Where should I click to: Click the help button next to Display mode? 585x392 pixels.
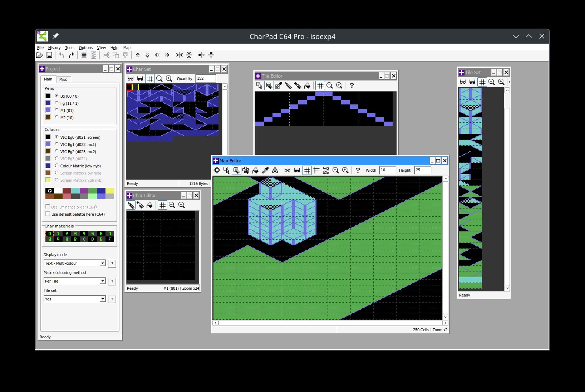pos(112,264)
